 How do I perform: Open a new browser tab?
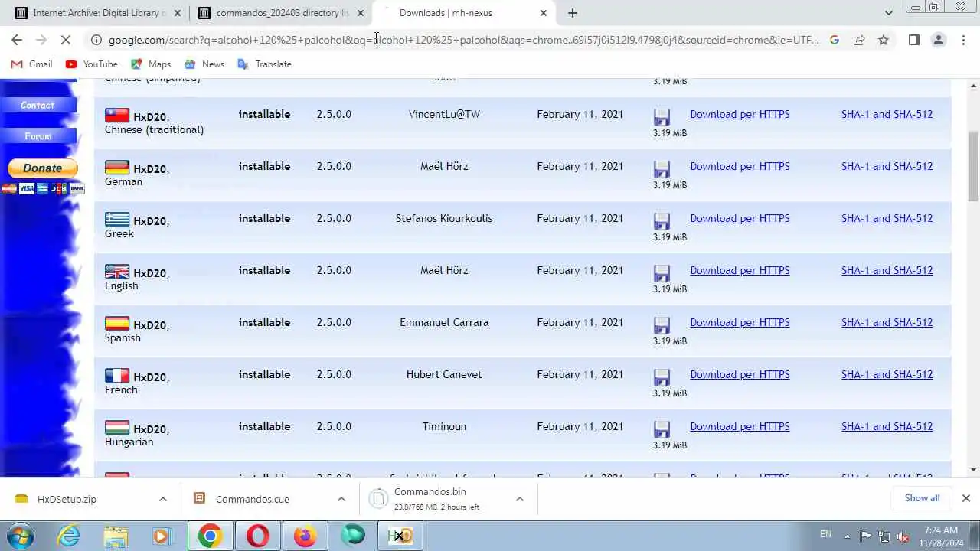point(573,13)
